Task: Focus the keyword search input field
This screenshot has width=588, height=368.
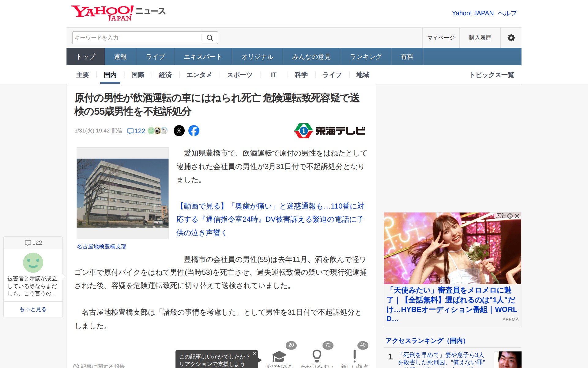Action: pyautogui.click(x=137, y=38)
